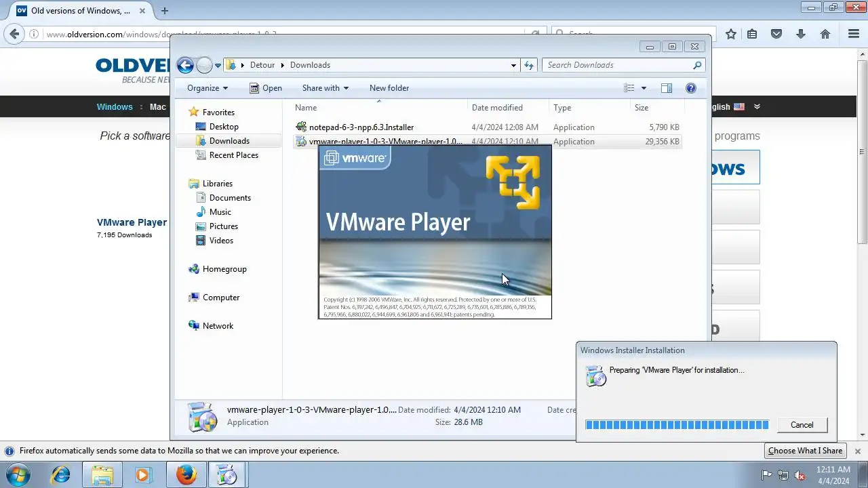Refresh the Downloads folder in Explorer
Image resolution: width=868 pixels, height=488 pixels.
(529, 65)
